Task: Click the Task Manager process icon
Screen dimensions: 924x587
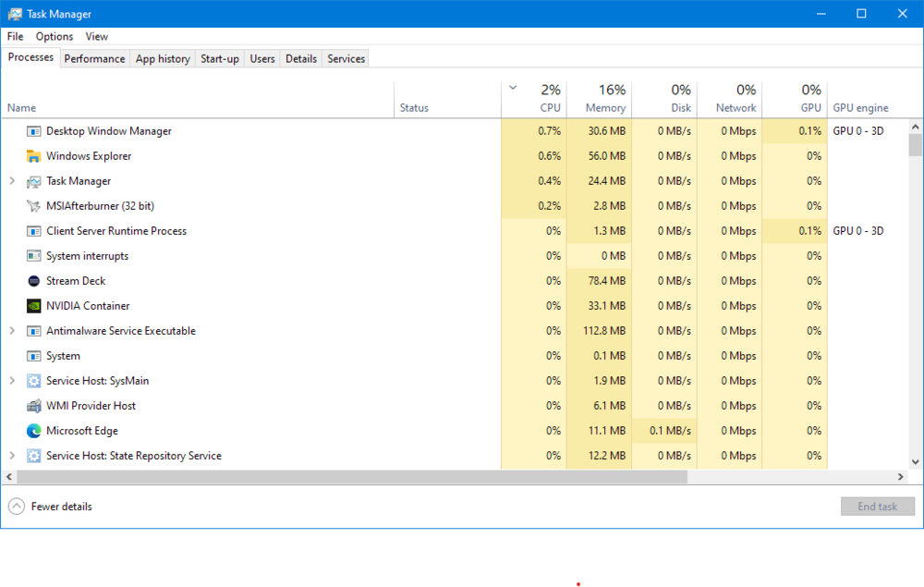Action: click(x=35, y=180)
